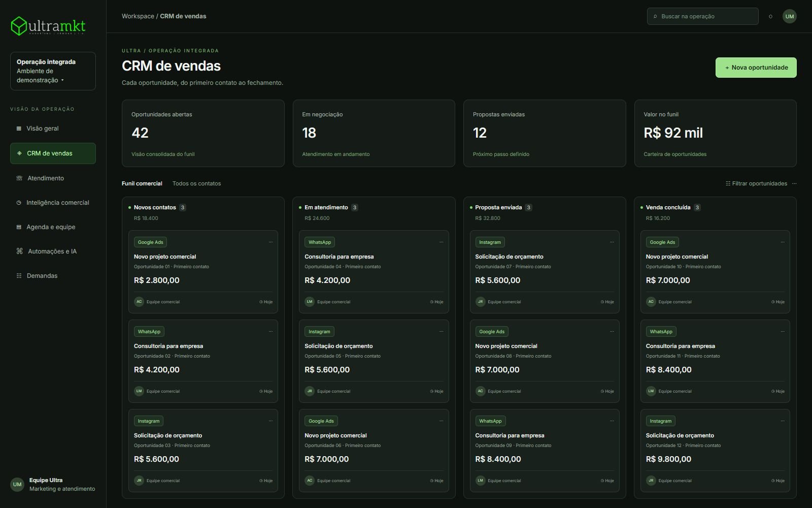The width and height of the screenshot is (812, 508).
Task: Click the WhatsApp tag on Oportunidade 04
Action: pos(320,242)
